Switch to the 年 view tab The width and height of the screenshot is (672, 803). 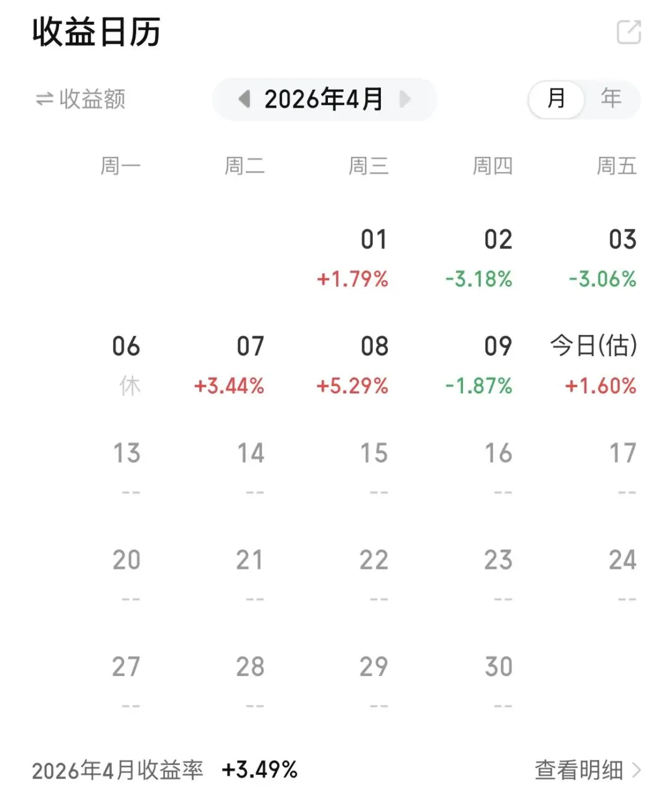click(x=610, y=98)
